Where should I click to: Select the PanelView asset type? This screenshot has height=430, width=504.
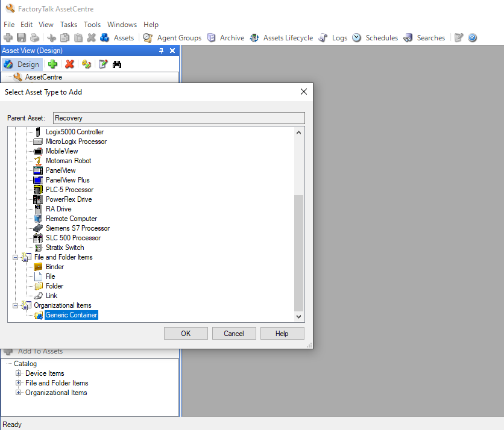[x=60, y=170]
